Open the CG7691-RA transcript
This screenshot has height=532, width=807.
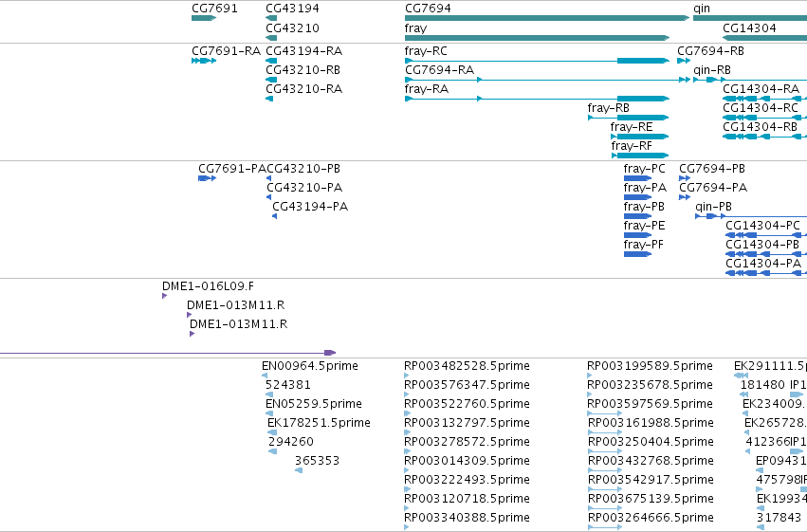pyautogui.click(x=226, y=51)
